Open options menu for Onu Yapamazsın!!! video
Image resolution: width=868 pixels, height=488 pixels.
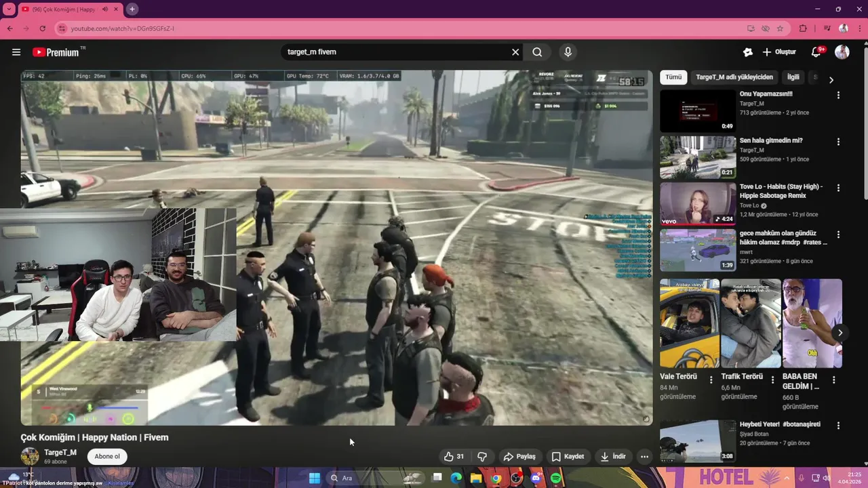click(x=838, y=96)
